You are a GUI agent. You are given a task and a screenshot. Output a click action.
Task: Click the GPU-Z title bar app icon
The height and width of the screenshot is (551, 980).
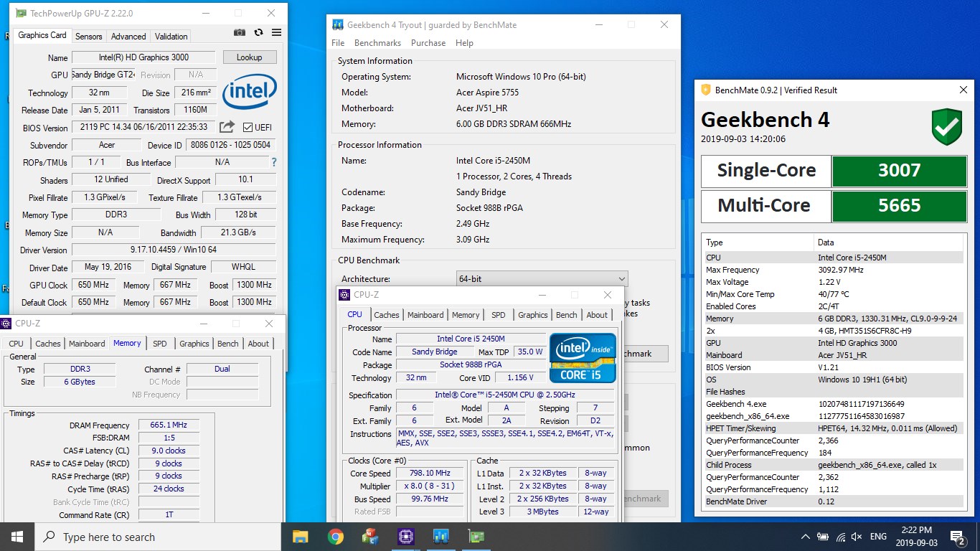(21, 13)
